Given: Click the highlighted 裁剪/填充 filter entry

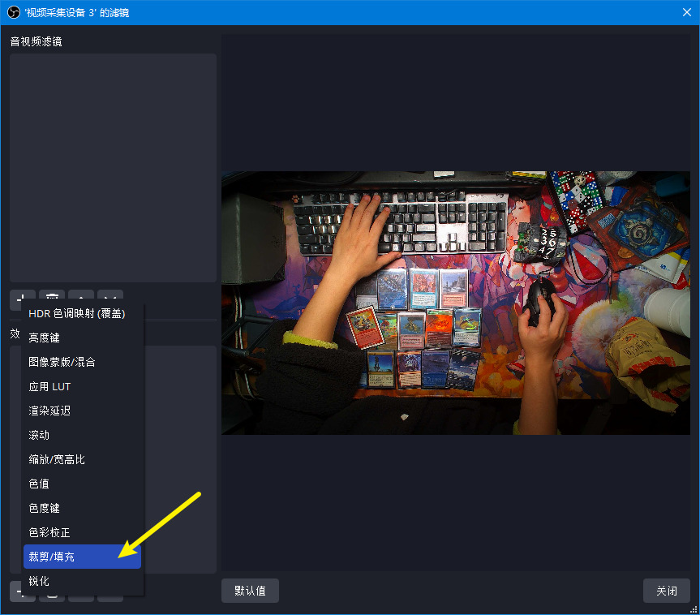Looking at the screenshot, I should (82, 557).
